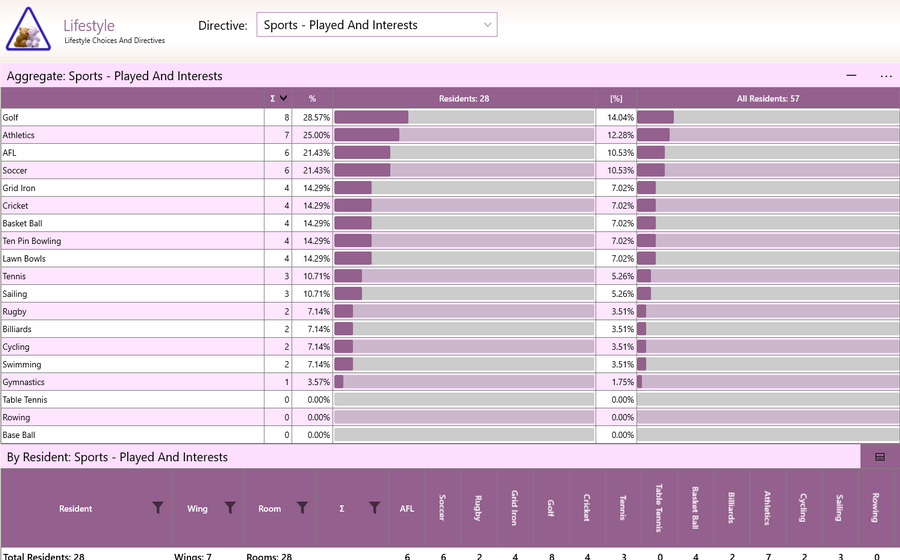Click the Lifestyle teddy bear logo
The image size is (900, 560).
(28, 29)
